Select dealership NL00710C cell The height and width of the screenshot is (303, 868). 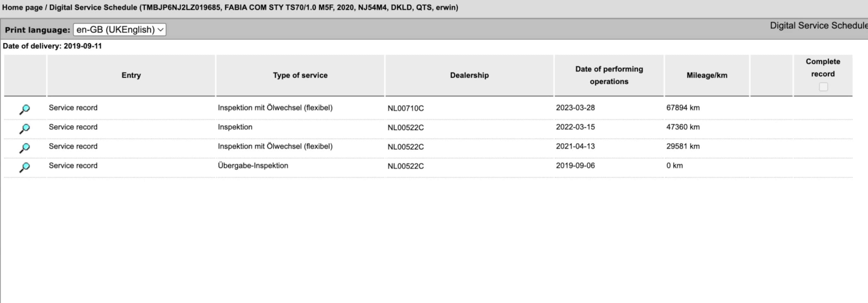[405, 108]
